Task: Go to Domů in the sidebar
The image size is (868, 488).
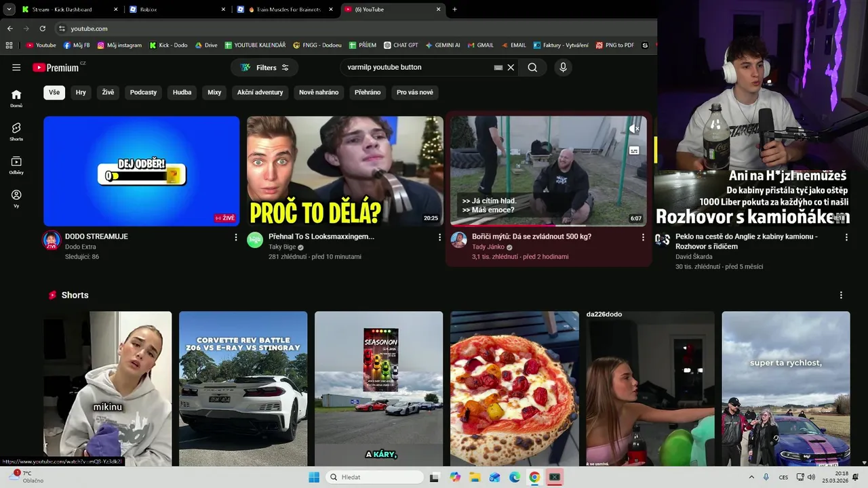Action: 16,98
